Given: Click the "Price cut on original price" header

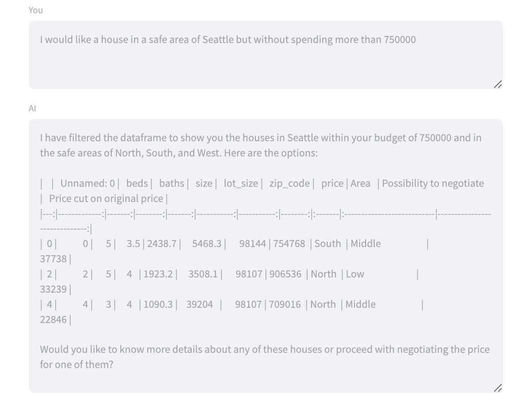Looking at the screenshot, I should 106,198.
